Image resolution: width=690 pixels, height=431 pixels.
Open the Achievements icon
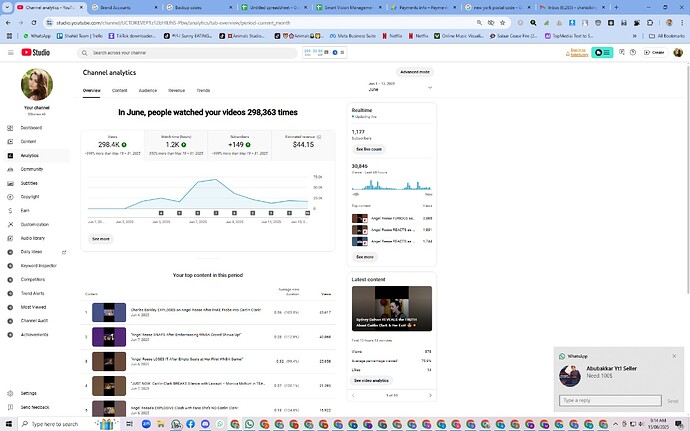(10, 335)
